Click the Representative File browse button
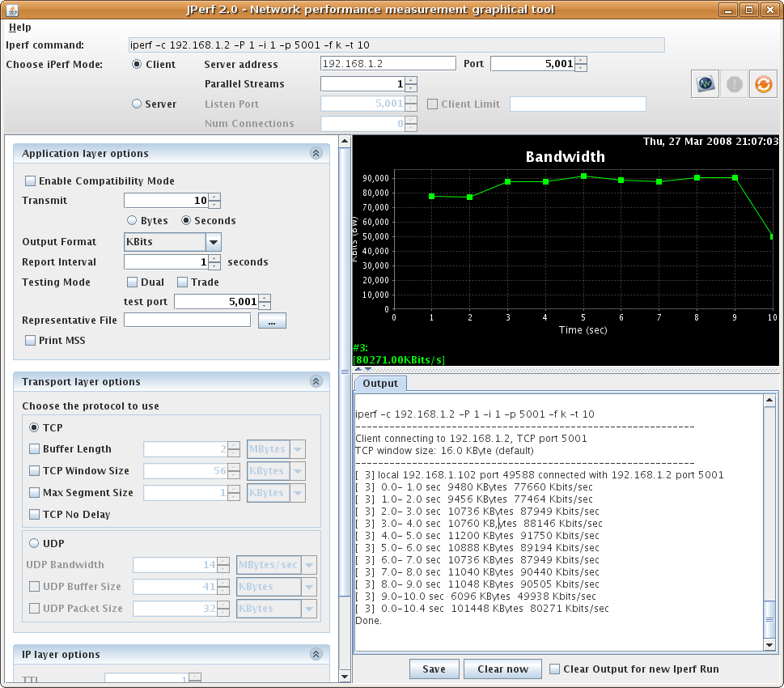The height and width of the screenshot is (688, 784). coord(272,321)
